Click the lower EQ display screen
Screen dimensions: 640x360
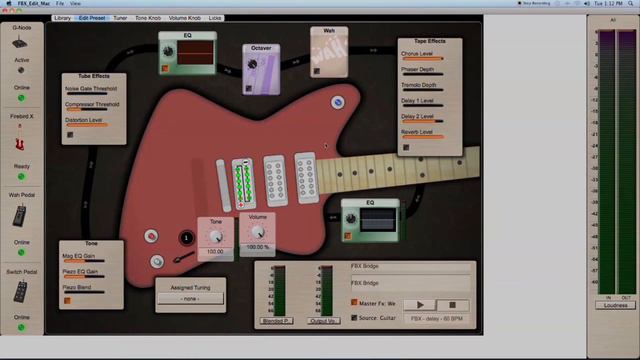(378, 220)
